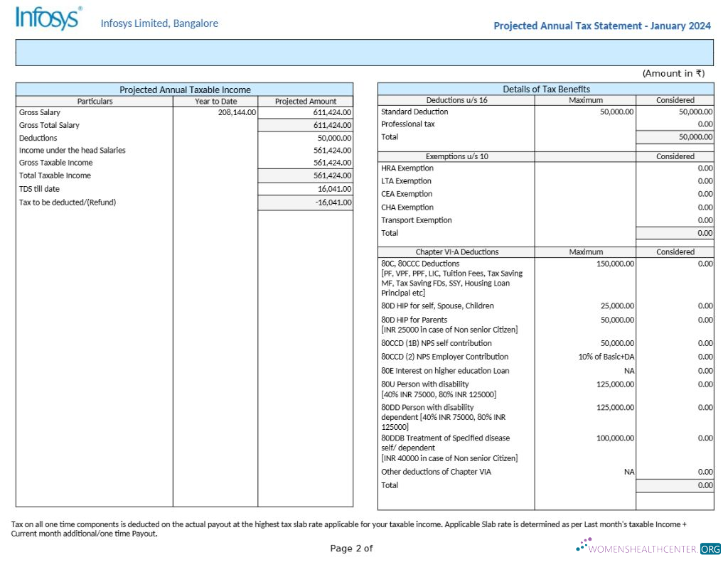This screenshot has width=728, height=562.
Task: Click the WOMENSHEALTHCENTER footer text
Action: point(643,549)
